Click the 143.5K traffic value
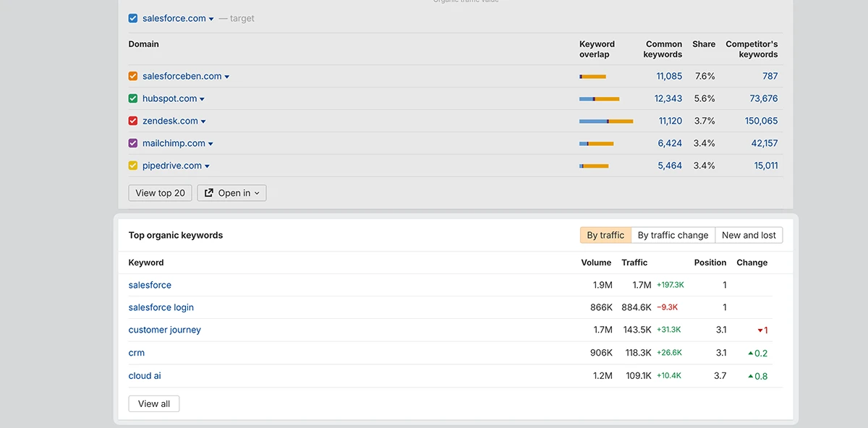The image size is (868, 428). pyautogui.click(x=637, y=330)
